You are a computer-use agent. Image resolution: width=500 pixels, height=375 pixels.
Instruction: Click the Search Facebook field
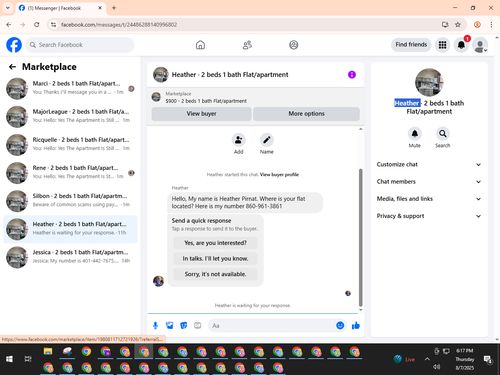click(x=80, y=45)
